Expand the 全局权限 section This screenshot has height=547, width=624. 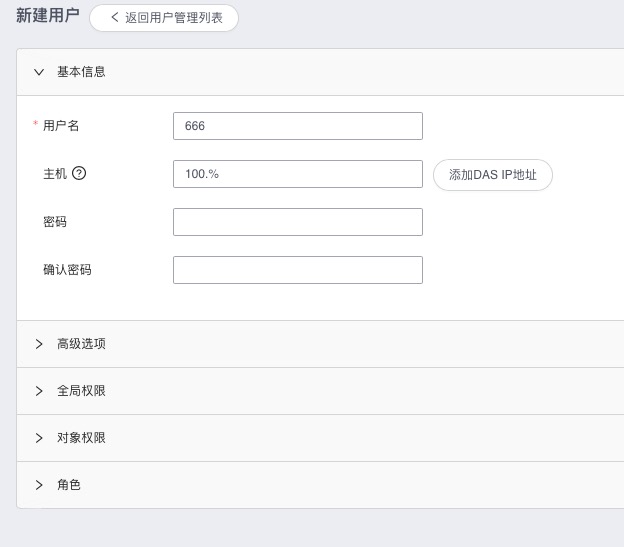pyautogui.click(x=39, y=391)
